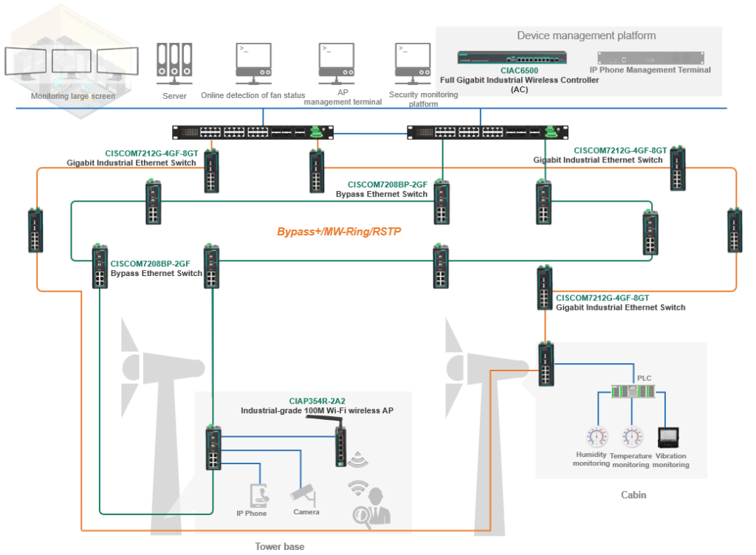Screen dimensions: 756x555
Task: Select the CIAC6500 wireless controller device
Action: click(x=512, y=58)
